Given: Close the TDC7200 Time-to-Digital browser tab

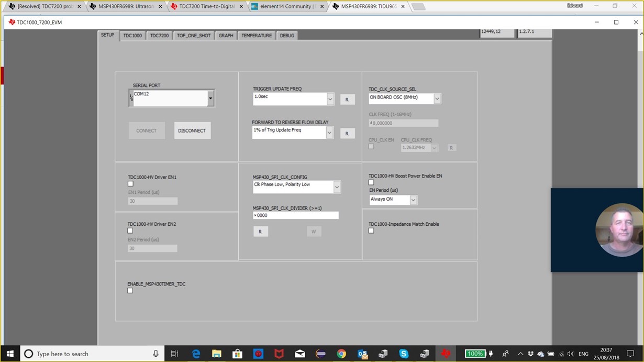Looking at the screenshot, I should (241, 7).
